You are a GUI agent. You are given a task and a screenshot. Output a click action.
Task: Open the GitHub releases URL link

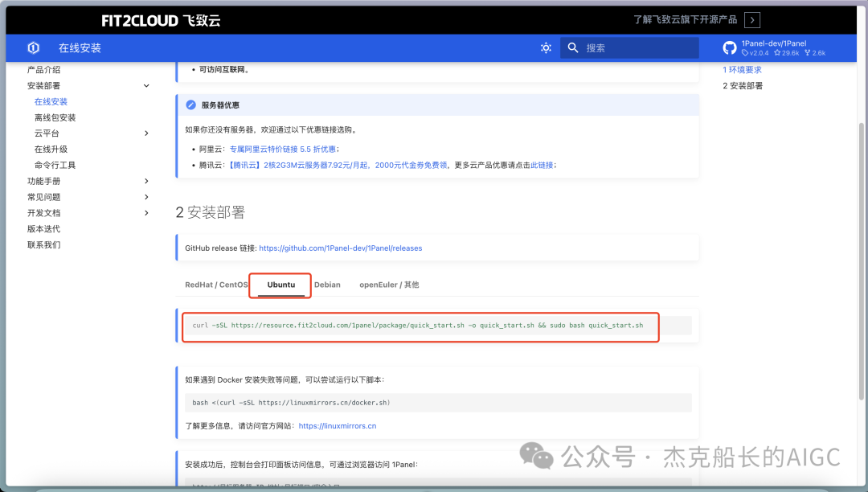pos(341,248)
